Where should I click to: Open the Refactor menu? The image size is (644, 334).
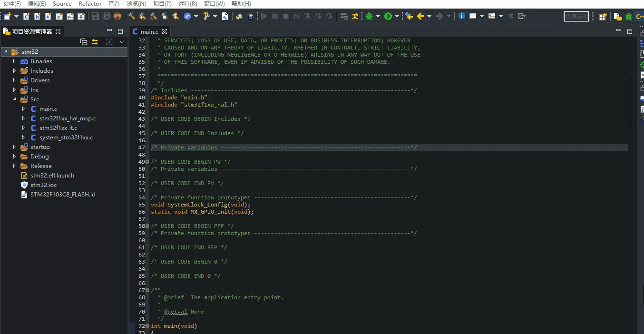[90, 4]
